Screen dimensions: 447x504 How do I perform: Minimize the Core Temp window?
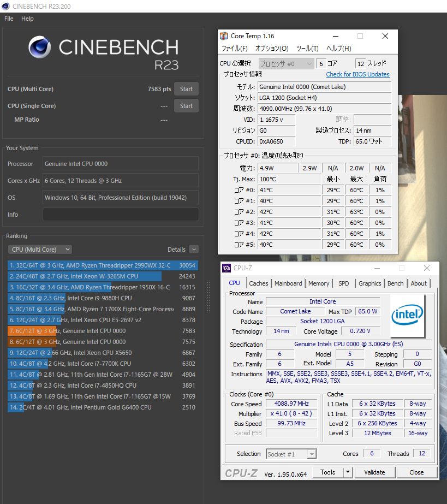click(336, 36)
